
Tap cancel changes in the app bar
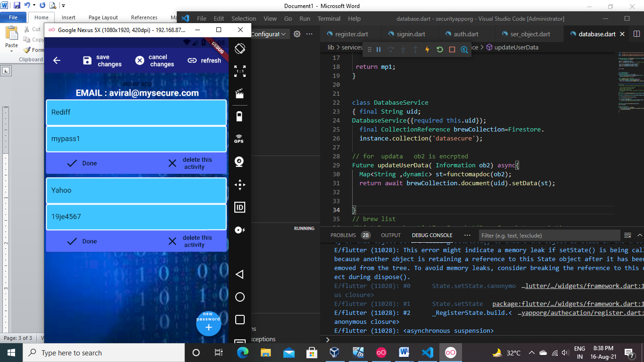tap(155, 60)
